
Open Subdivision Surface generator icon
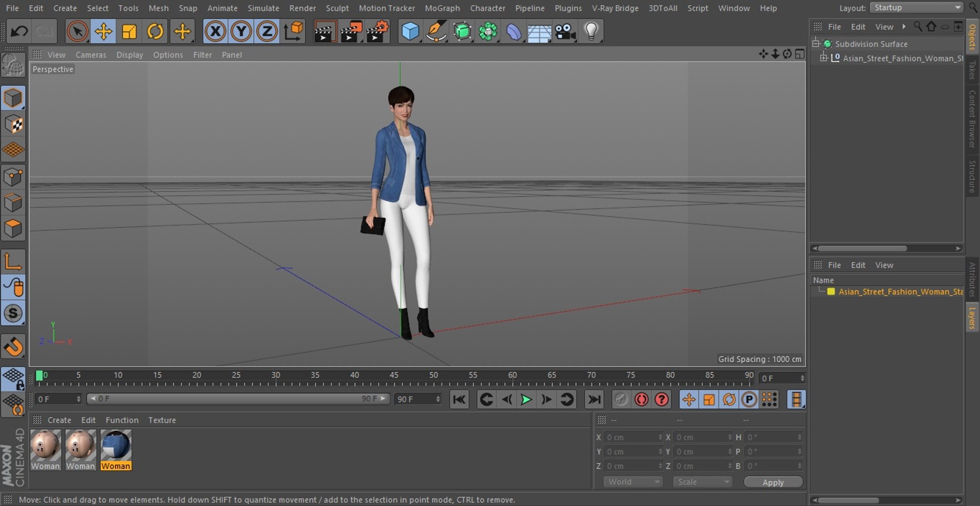pos(462,32)
